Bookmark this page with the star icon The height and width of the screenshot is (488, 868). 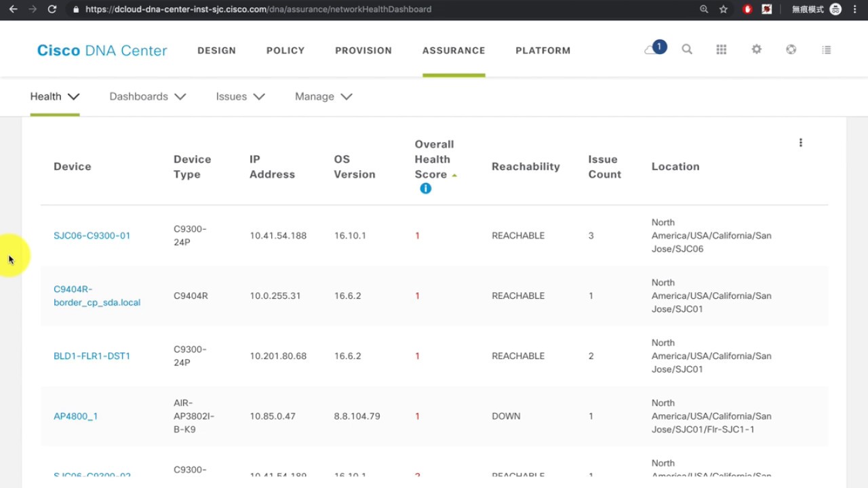(724, 9)
